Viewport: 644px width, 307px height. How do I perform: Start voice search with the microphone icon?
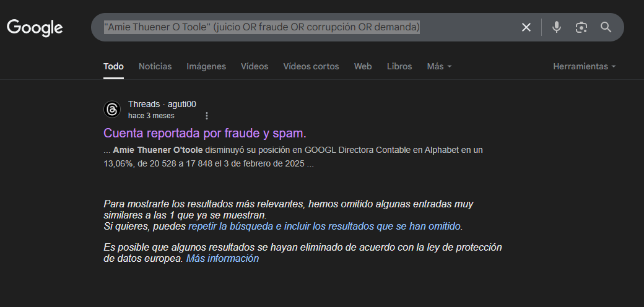pos(557,27)
